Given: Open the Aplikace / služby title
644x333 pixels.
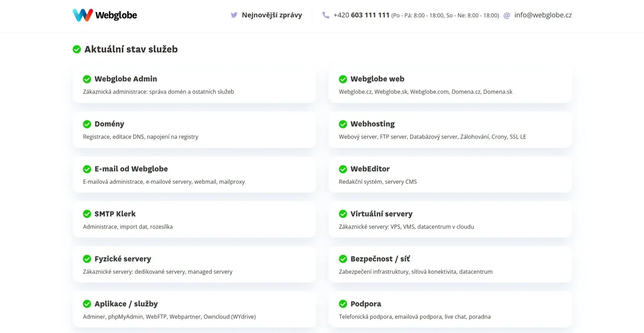Looking at the screenshot, I should click(x=126, y=304).
